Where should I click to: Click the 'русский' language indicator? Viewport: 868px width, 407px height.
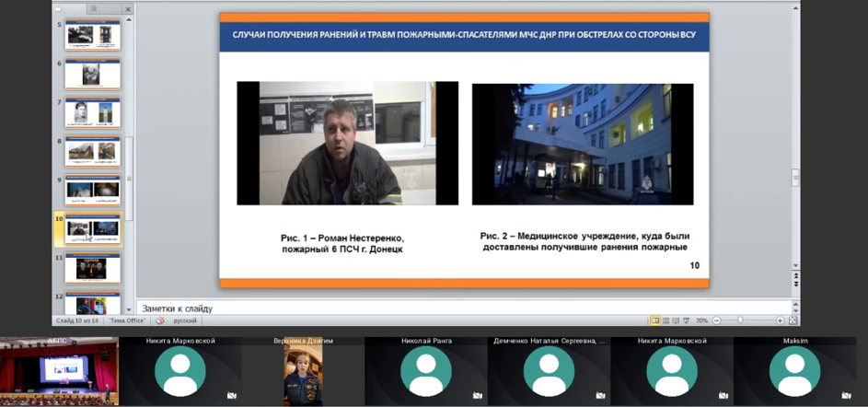pyautogui.click(x=186, y=320)
